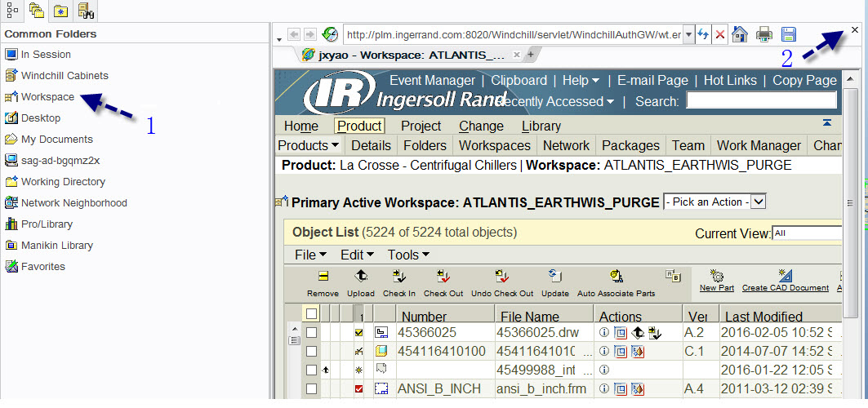Expand the address bar URL dropdown
This screenshot has height=408, width=868.
(689, 35)
